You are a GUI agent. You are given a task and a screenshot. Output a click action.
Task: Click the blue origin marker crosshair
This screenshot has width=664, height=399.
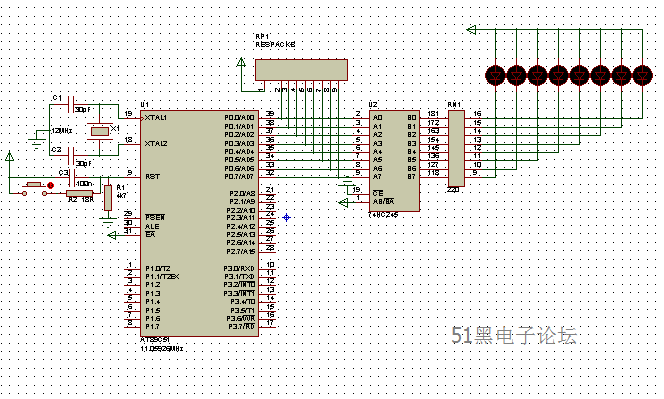coord(287,217)
